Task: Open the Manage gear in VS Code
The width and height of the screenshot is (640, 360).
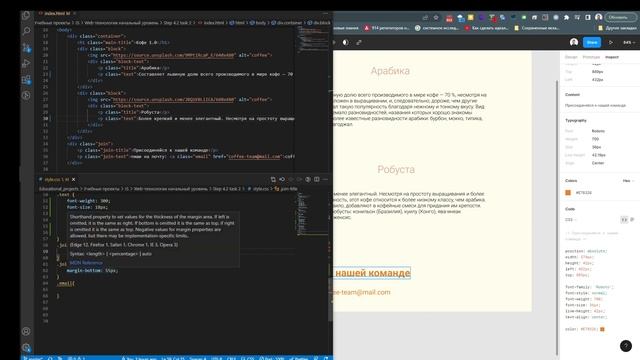Action: 26,348
